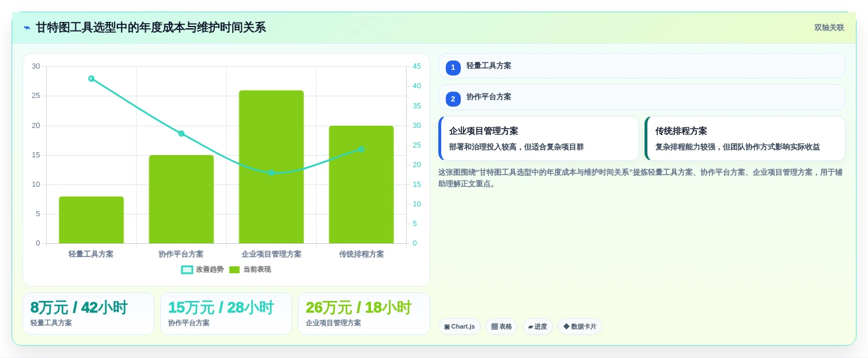This screenshot has height=358, width=868.
Task: Open the 8万元 / 42小时 stat card
Action: (88, 314)
